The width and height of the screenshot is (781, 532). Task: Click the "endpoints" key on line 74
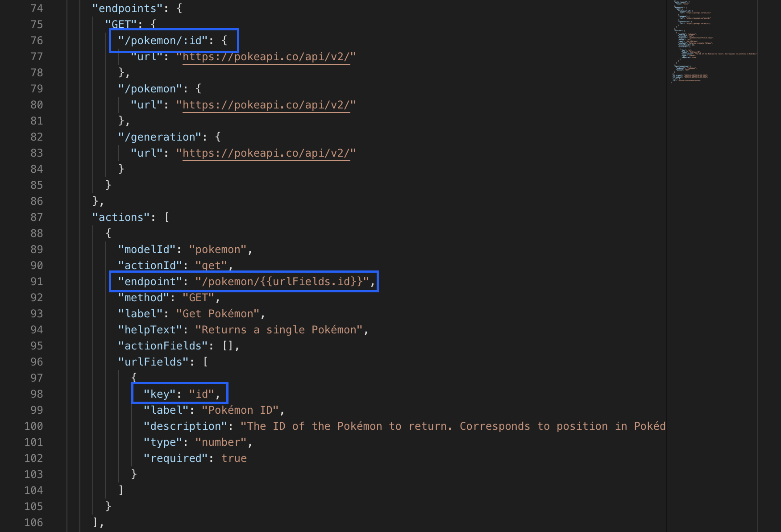coord(125,8)
